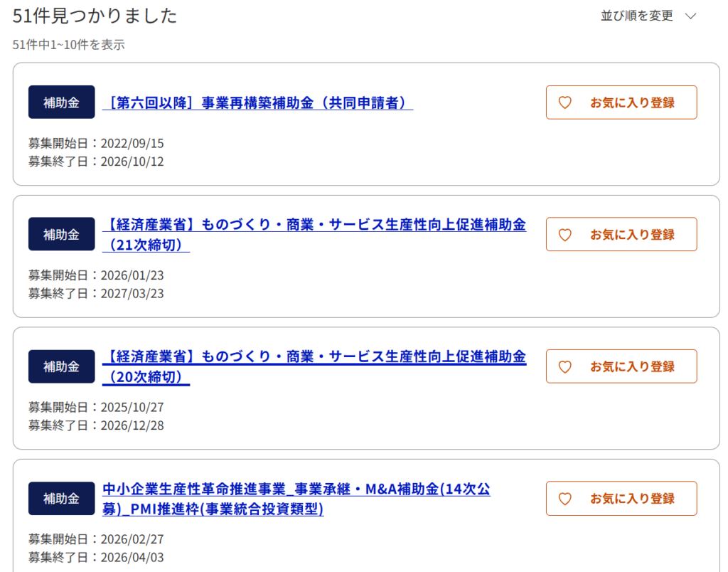Click the 51件中1~10件を表示 count text

(x=69, y=45)
